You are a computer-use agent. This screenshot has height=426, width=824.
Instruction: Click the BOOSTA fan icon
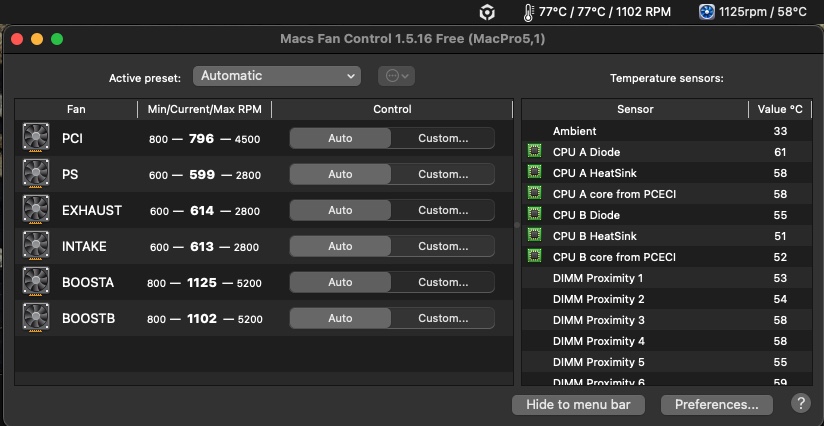(36, 282)
